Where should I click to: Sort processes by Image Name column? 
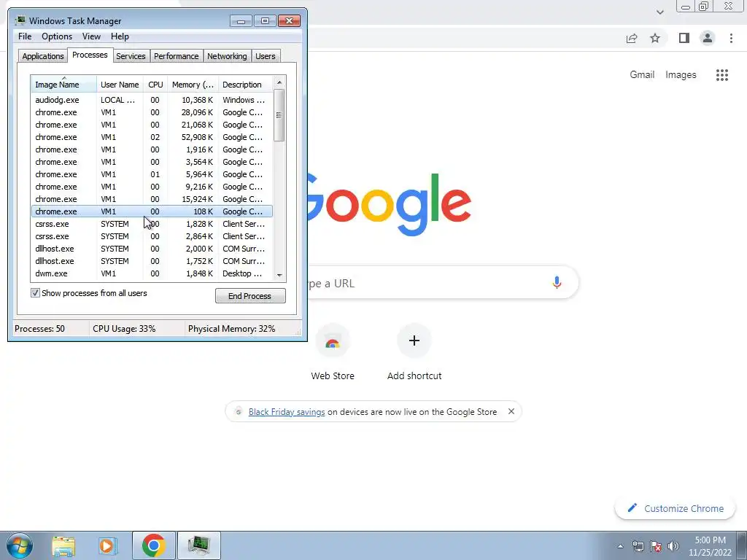(63, 85)
